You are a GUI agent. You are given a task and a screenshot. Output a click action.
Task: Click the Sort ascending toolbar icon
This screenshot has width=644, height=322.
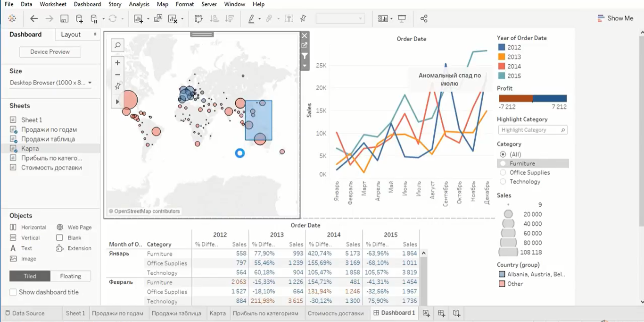pyautogui.click(x=214, y=19)
